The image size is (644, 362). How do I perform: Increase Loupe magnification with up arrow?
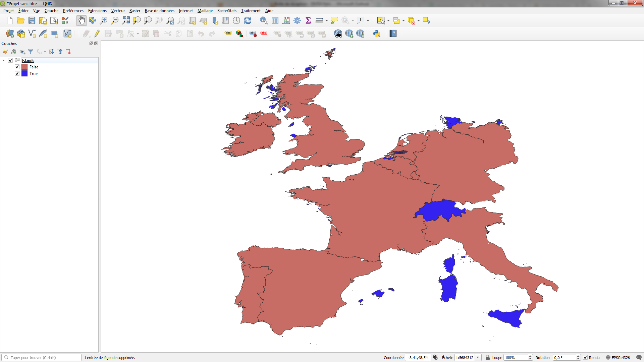(x=530, y=356)
